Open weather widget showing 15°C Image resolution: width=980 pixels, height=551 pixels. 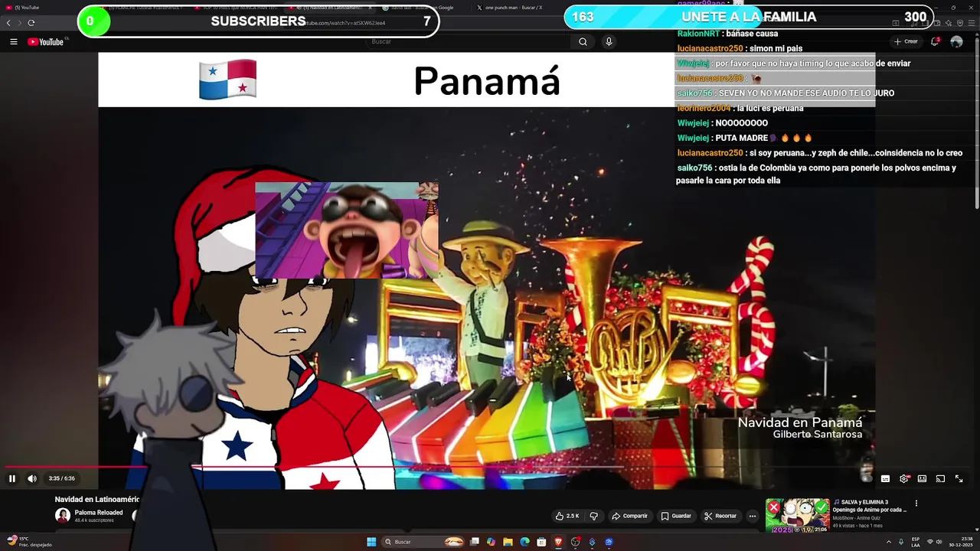coord(31,542)
